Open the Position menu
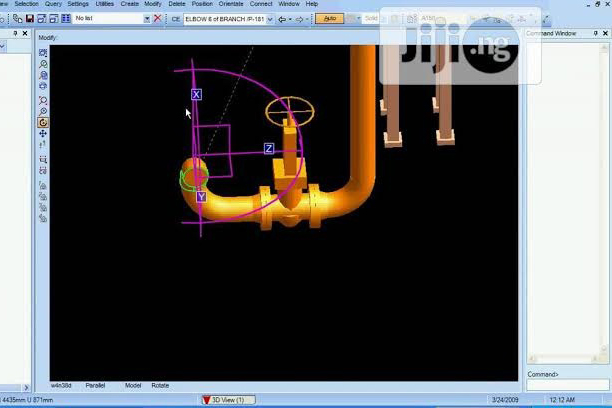 pos(202,4)
